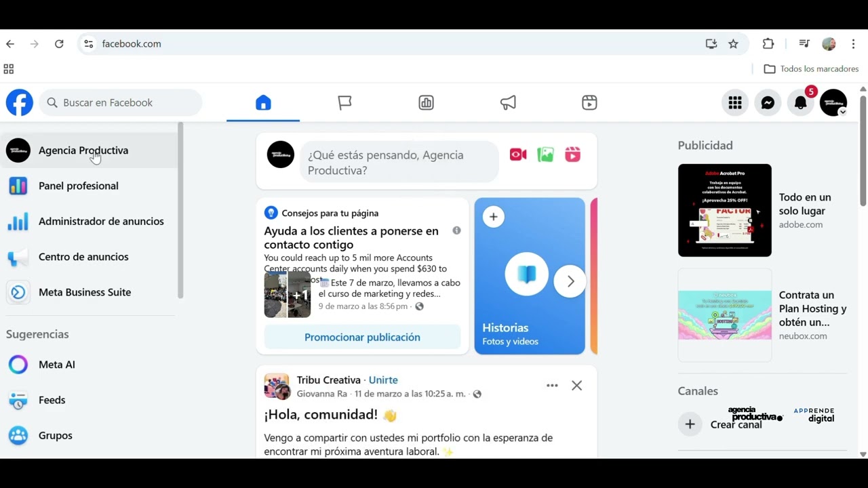Click Todo en un solo lugar ad text
Image resolution: width=868 pixels, height=488 pixels.
(805, 204)
